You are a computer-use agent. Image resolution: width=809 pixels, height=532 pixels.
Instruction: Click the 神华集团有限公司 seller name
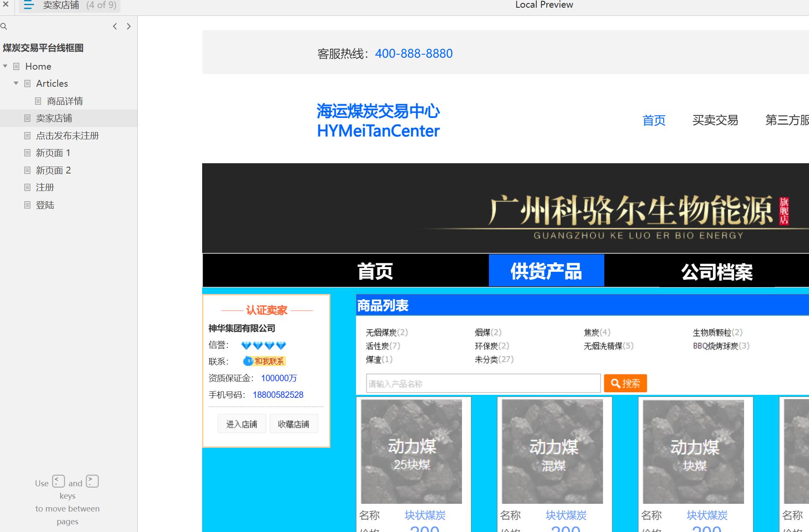242,328
